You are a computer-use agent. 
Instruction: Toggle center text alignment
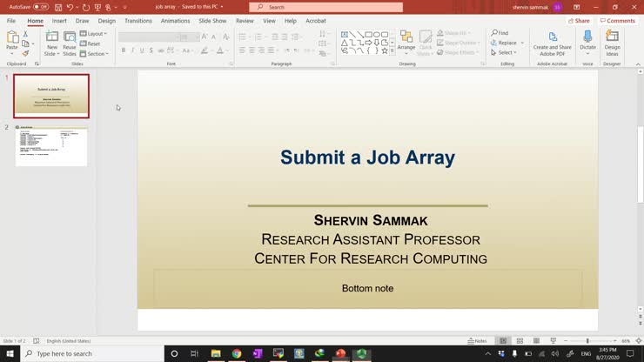[252, 50]
